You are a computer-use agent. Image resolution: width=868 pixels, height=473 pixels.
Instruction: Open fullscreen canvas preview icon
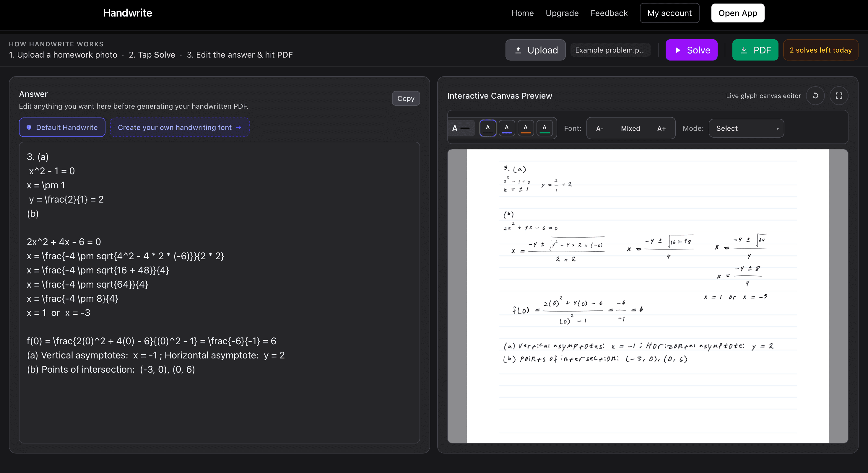click(839, 96)
